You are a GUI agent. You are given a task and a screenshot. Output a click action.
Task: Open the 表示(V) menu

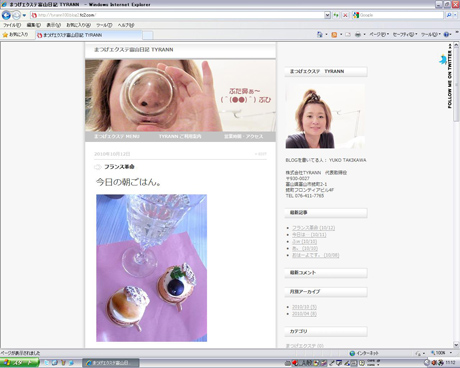(x=53, y=25)
